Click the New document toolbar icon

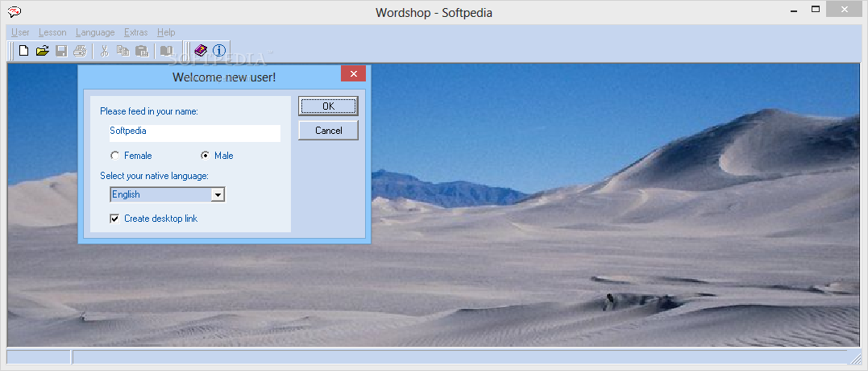[x=24, y=51]
